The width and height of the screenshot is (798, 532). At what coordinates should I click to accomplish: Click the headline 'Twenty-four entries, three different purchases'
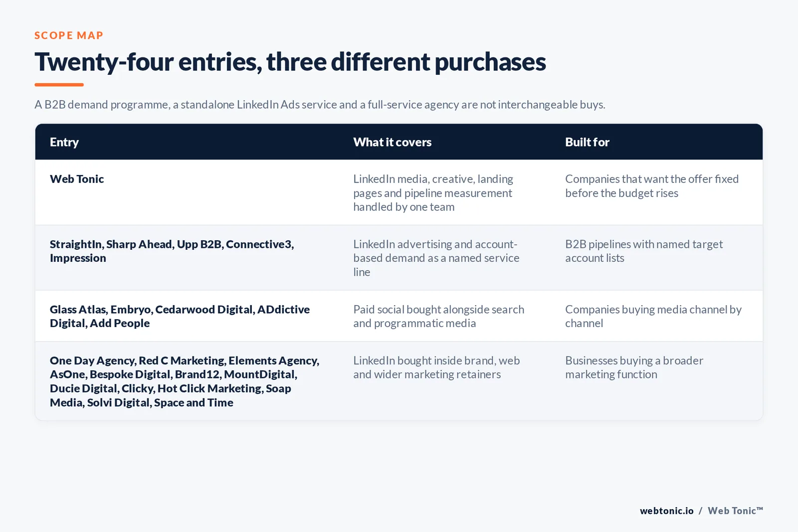(290, 62)
